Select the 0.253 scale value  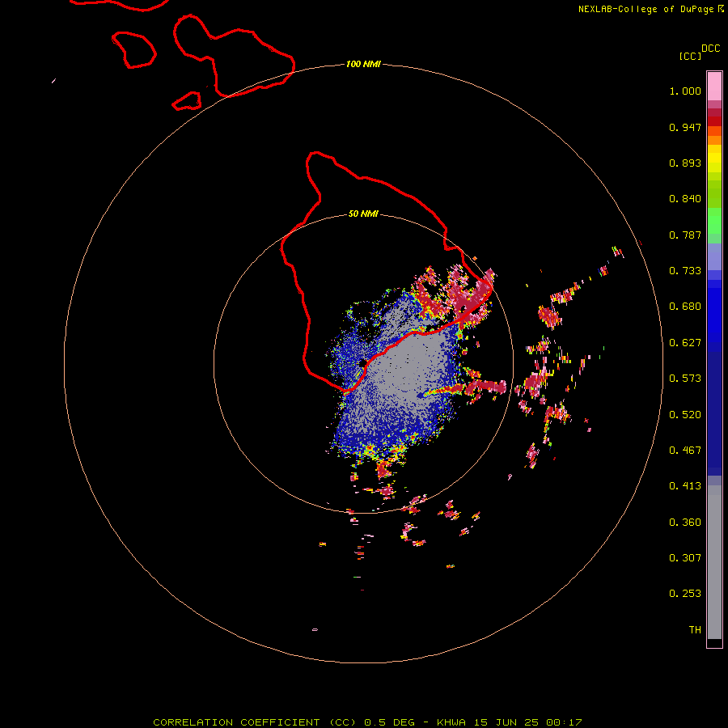point(685,594)
